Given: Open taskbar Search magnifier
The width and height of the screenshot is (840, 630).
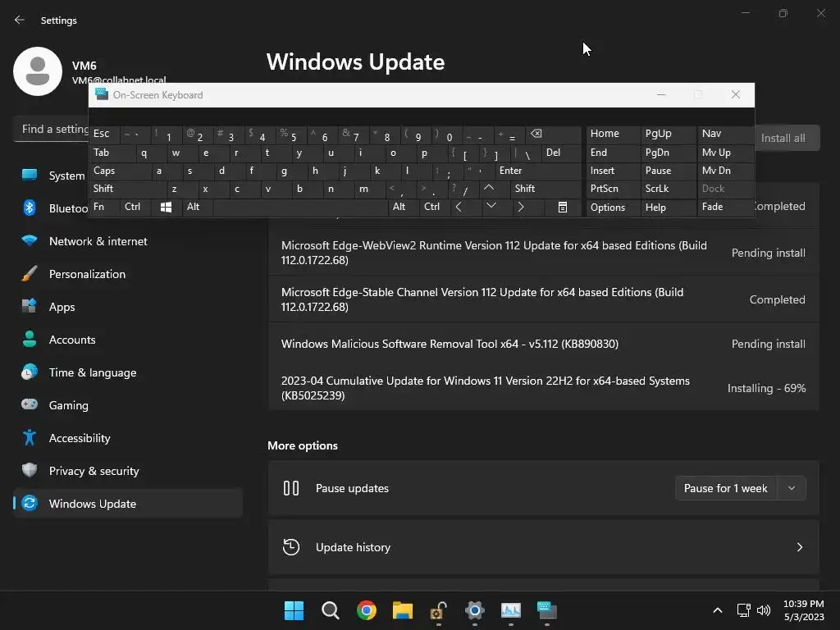Looking at the screenshot, I should (x=330, y=610).
